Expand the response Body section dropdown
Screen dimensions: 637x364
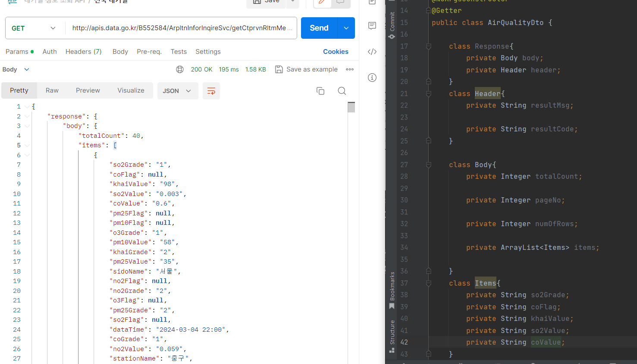(16, 69)
